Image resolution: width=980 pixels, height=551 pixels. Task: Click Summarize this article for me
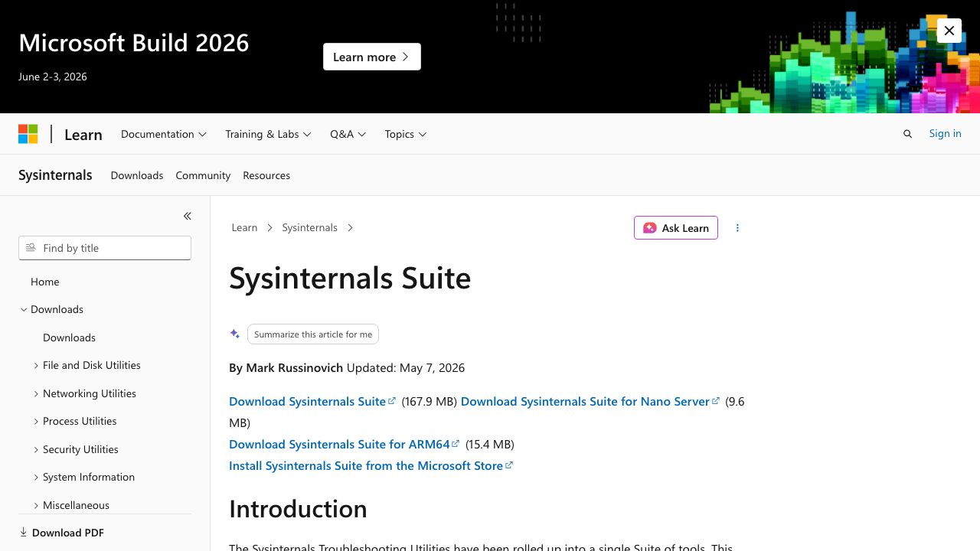[313, 334]
